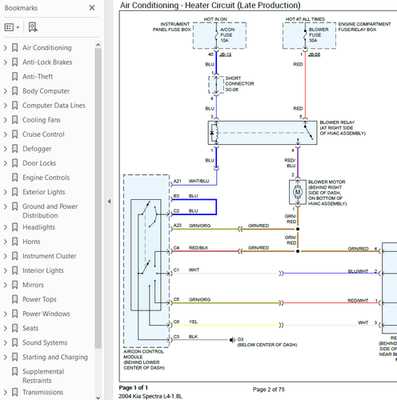Viewport: 397px width, 400px height.
Task: Expand the Body Computer bookmark
Action: point(5,91)
